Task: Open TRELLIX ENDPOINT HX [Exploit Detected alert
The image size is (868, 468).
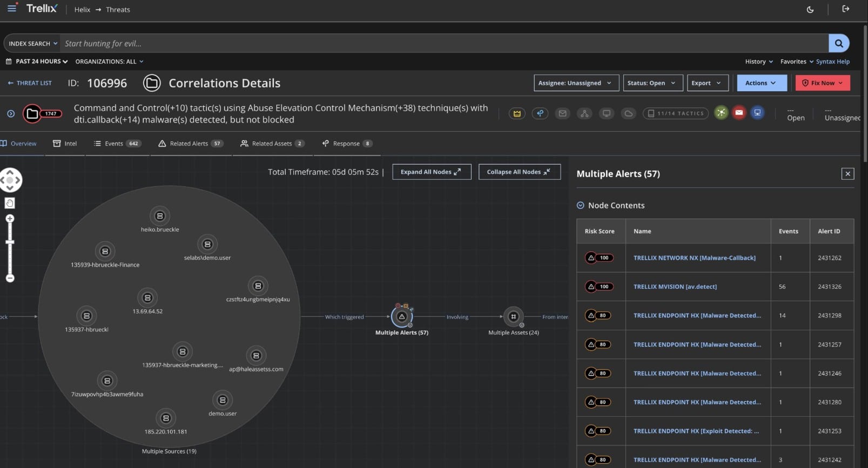Action: point(696,431)
